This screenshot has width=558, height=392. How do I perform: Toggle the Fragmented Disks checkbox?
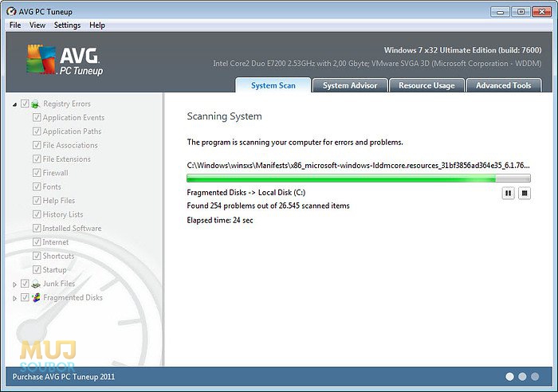25,297
